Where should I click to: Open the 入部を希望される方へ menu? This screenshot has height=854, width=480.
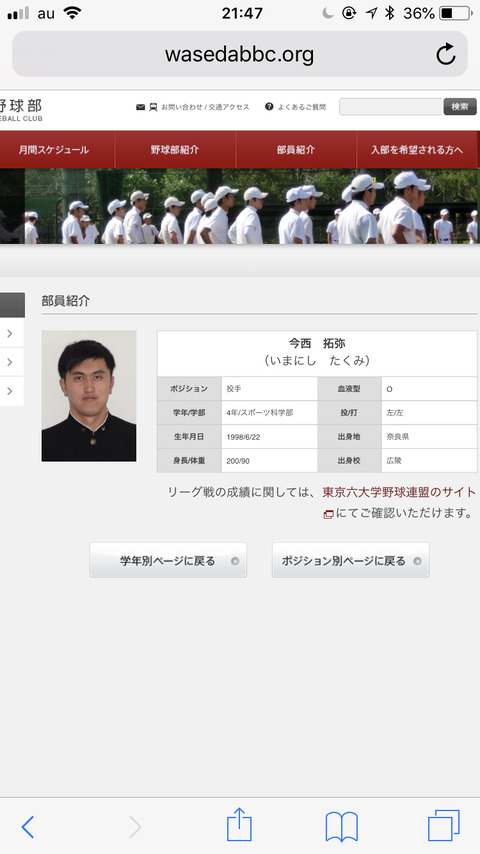(x=417, y=150)
